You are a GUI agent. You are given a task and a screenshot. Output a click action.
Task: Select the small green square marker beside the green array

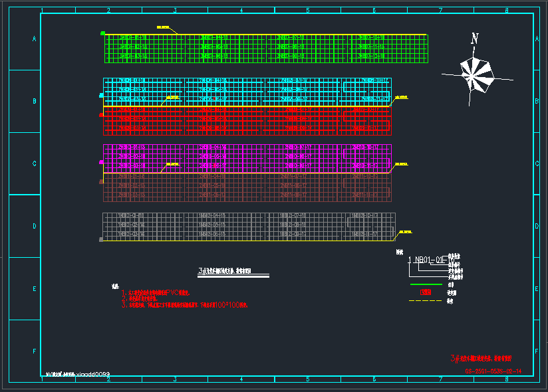click(102, 33)
